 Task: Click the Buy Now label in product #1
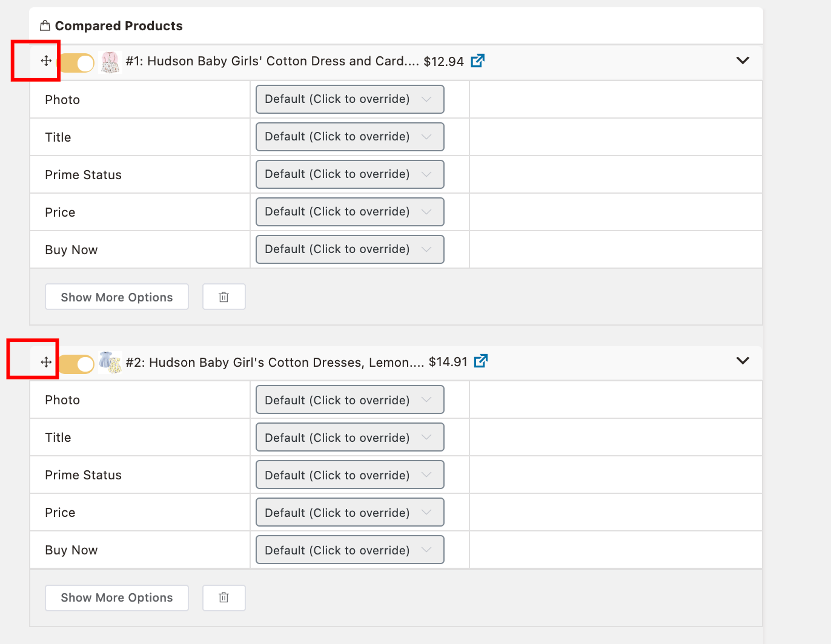point(71,250)
